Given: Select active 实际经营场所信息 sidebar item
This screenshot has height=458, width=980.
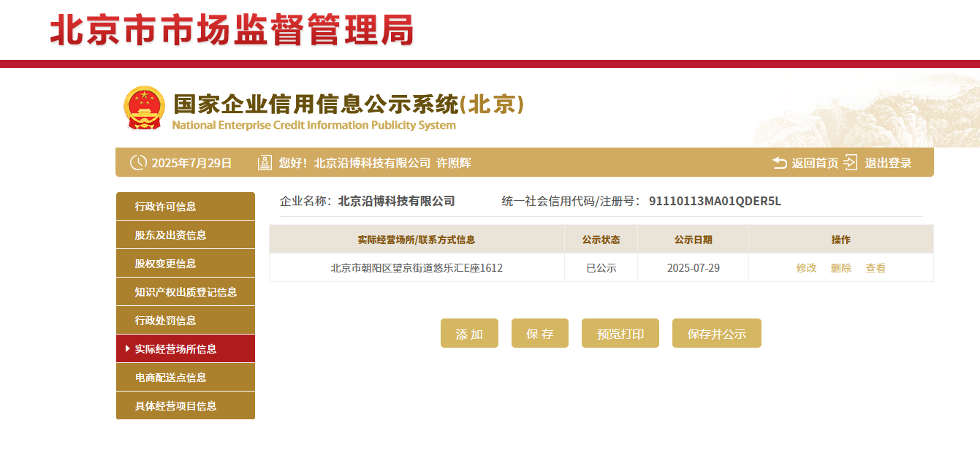Looking at the screenshot, I should [186, 348].
